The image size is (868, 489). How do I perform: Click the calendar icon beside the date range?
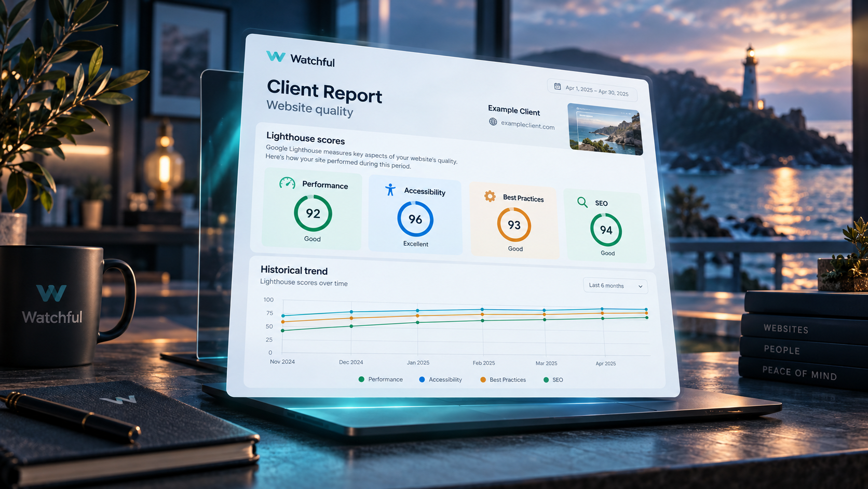click(557, 86)
